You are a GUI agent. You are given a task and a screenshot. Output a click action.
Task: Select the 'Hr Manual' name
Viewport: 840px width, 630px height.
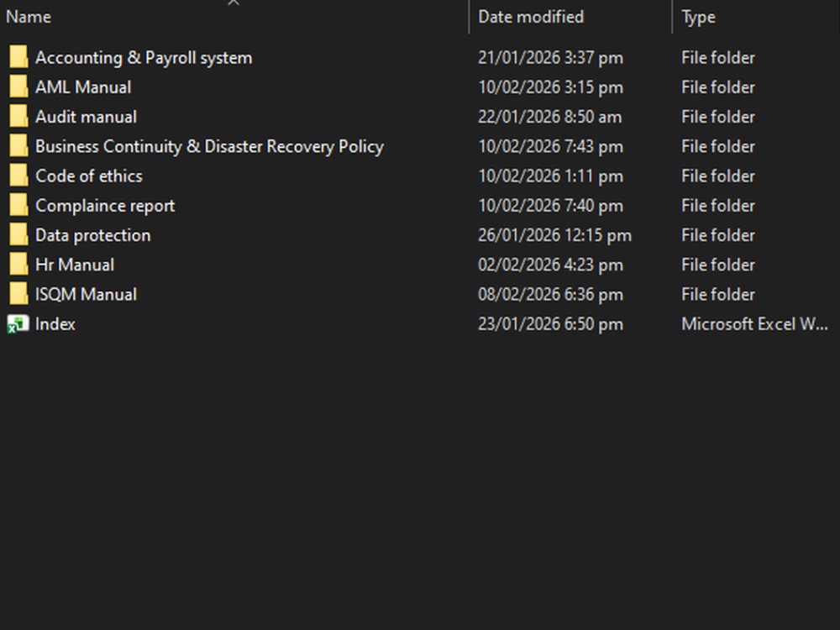click(75, 265)
